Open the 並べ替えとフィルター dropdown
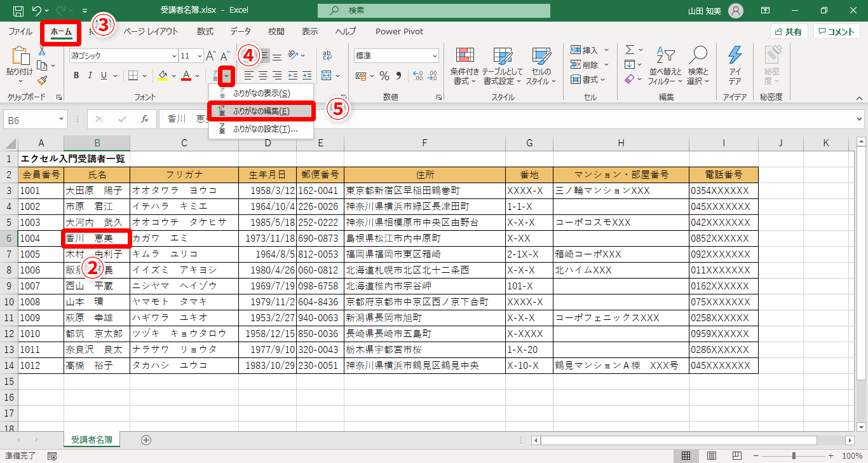 point(665,67)
